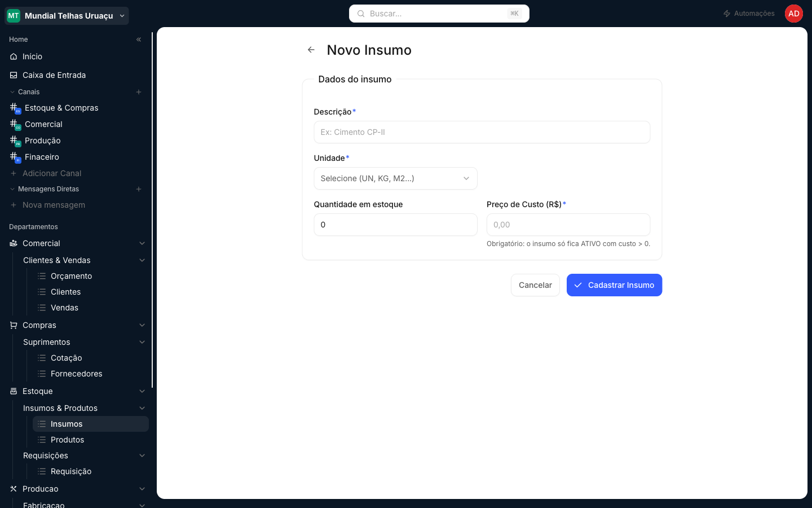Open the Vendas list item

click(91, 308)
